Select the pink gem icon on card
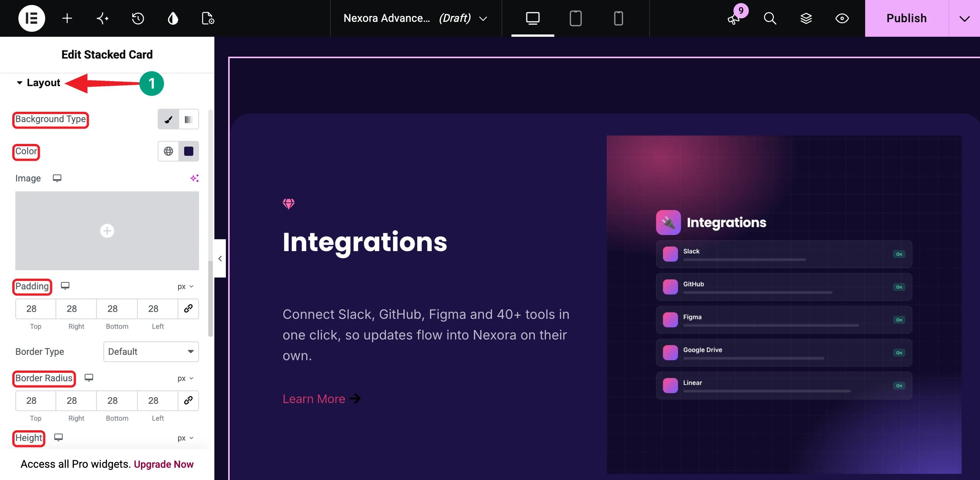The width and height of the screenshot is (980, 480). tap(289, 204)
